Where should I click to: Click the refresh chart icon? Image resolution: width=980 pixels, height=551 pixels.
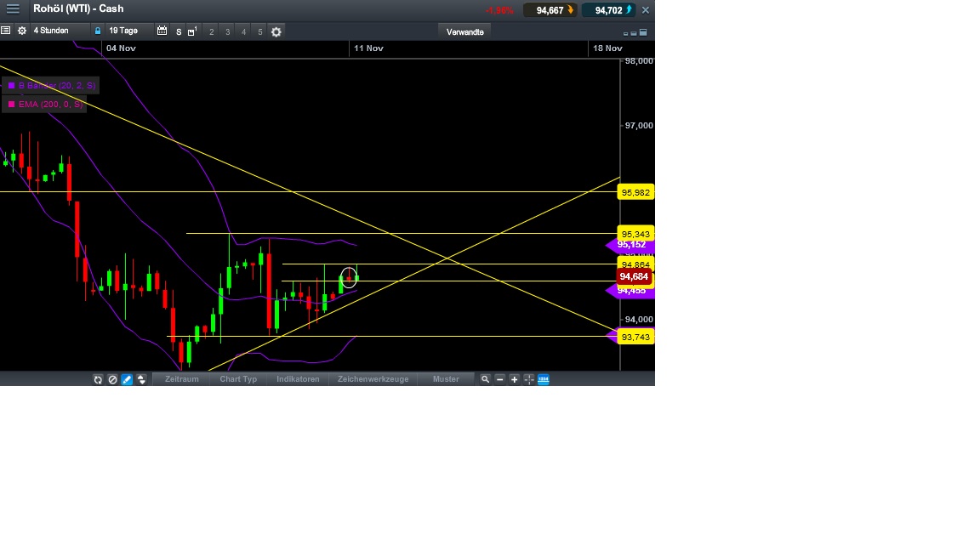tap(98, 379)
